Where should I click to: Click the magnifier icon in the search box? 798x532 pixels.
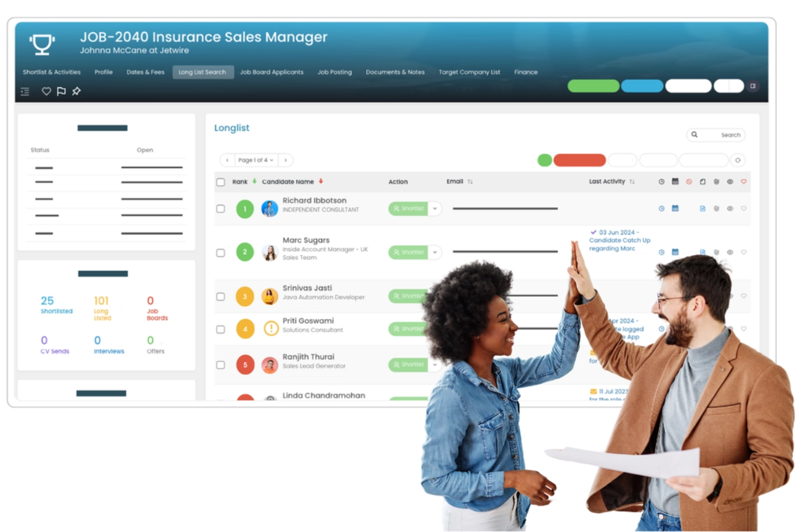coord(695,135)
